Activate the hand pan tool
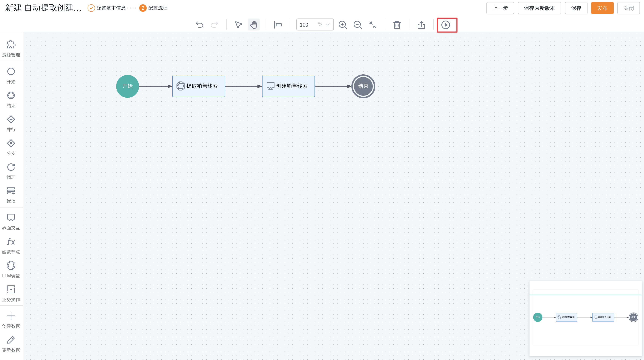The width and height of the screenshot is (644, 360). [x=254, y=25]
